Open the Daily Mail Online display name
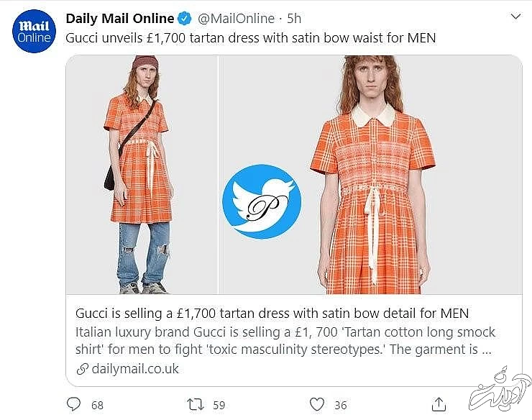 pyautogui.click(x=120, y=18)
